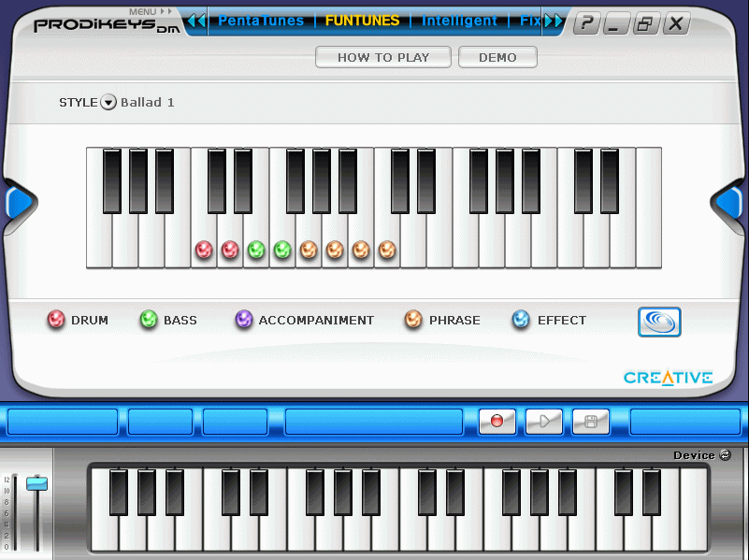Save the recording with the floppy disk button
Viewport: 749px width, 560px height.
tap(590, 421)
